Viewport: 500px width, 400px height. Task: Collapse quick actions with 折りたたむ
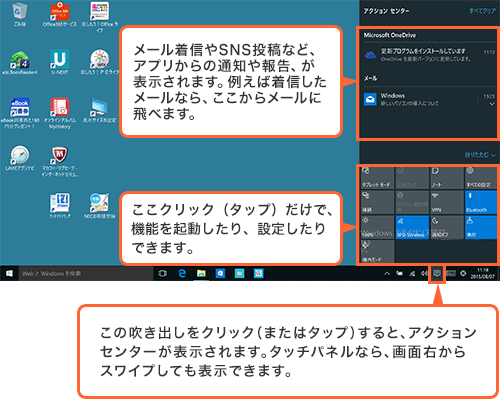pos(480,155)
